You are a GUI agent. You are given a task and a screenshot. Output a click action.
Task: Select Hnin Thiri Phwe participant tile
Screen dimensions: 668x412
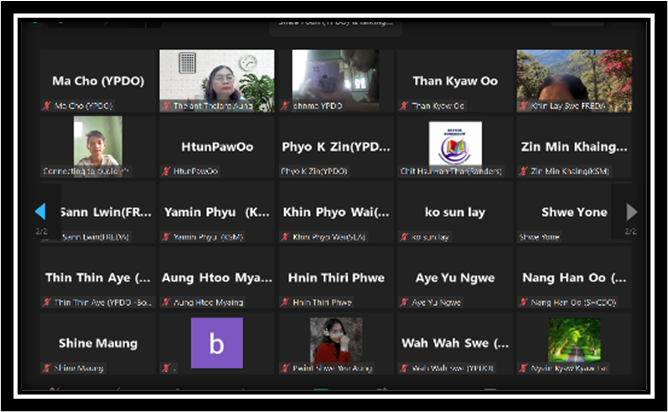(336, 278)
